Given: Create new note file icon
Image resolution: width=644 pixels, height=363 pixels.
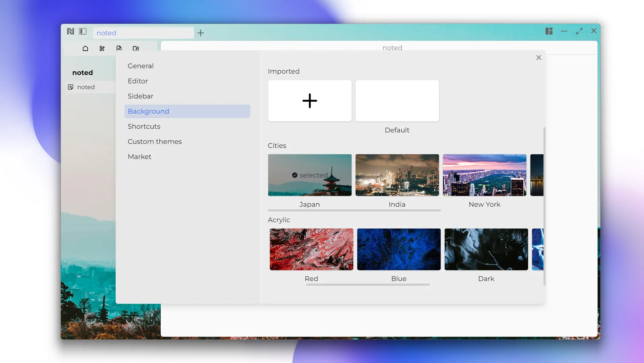Looking at the screenshot, I should (119, 48).
